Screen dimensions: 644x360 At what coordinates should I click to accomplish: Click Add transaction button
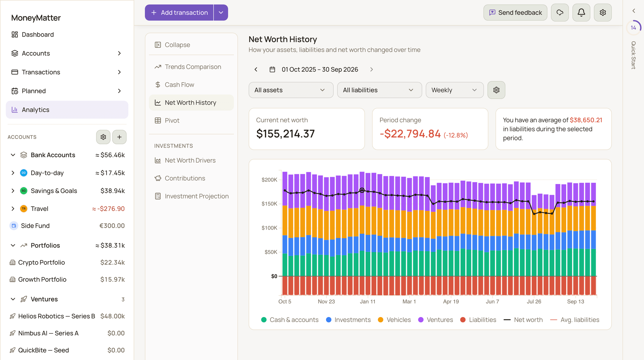[x=179, y=12]
